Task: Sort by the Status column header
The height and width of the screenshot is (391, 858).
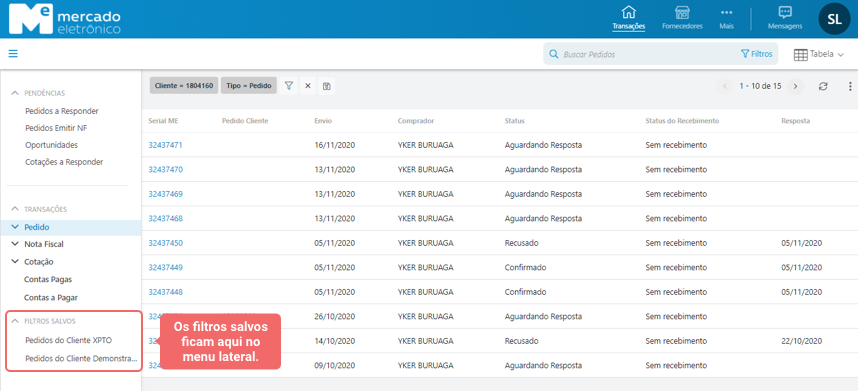Action: pos(514,121)
